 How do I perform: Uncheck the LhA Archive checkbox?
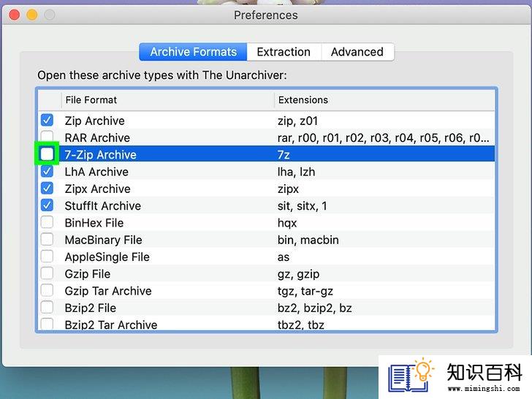[x=47, y=171]
